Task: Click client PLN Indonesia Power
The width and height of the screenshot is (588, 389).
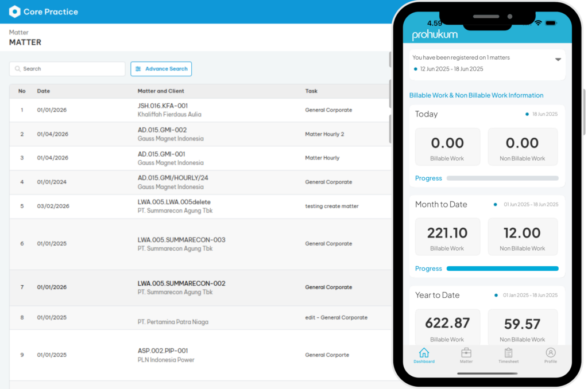Action: (166, 360)
